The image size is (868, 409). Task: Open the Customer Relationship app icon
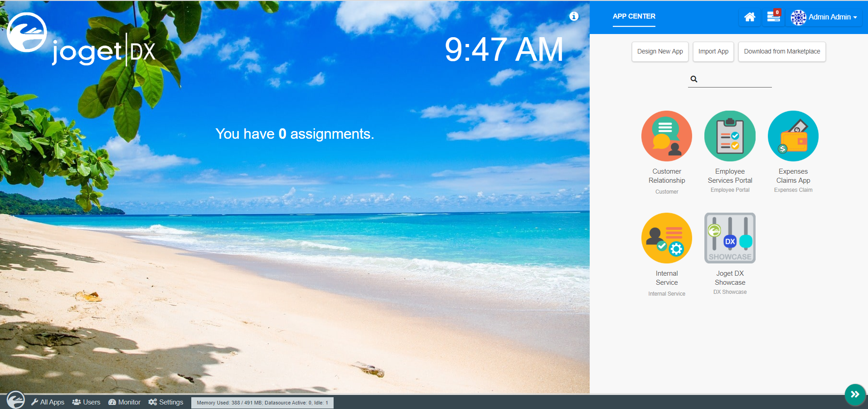click(666, 136)
